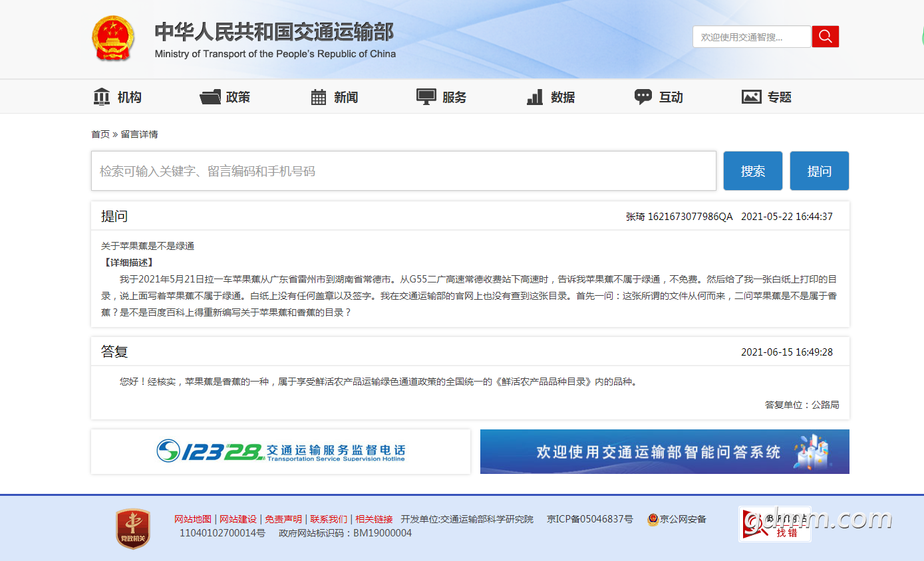This screenshot has height=561, width=924.
Task: Click the 服务 monitor icon
Action: [426, 97]
